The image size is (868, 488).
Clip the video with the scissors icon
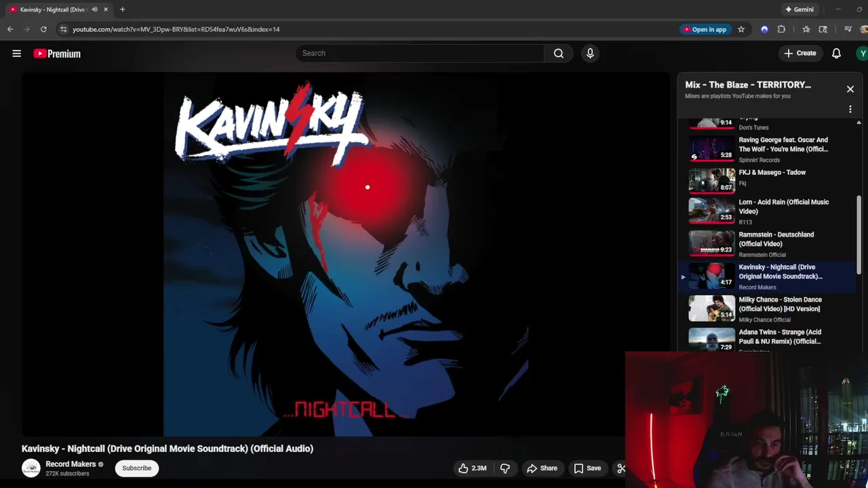coord(620,468)
